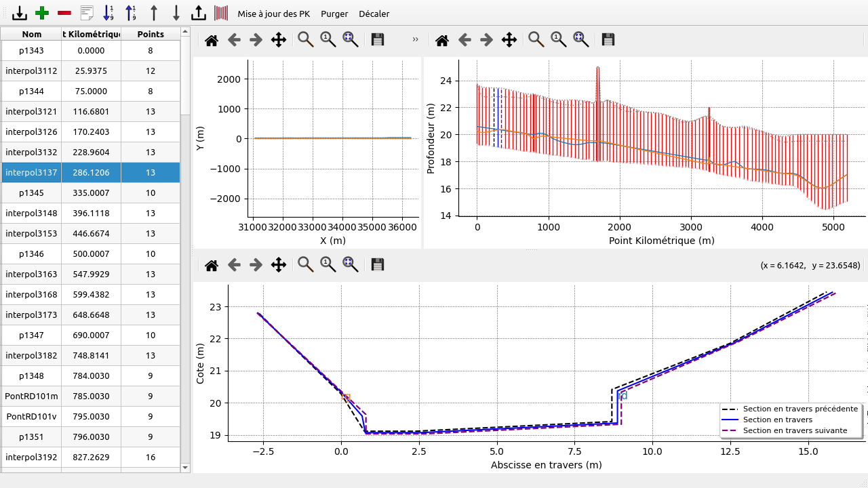Sort ascending with the blue down-arrow icon
The height and width of the screenshot is (488, 868).
[108, 13]
